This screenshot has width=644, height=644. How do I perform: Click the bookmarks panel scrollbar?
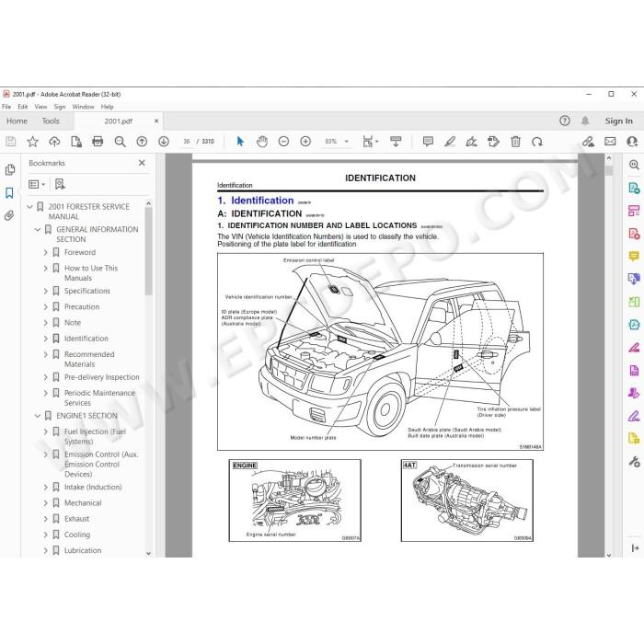pyautogui.click(x=148, y=251)
